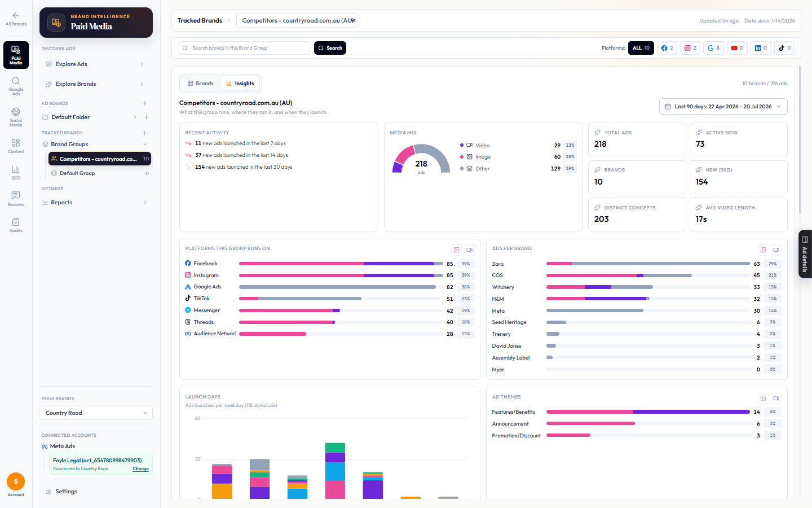Toggle image filter in Platforms panel
Viewport: 812px width, 508px height.
click(457, 249)
